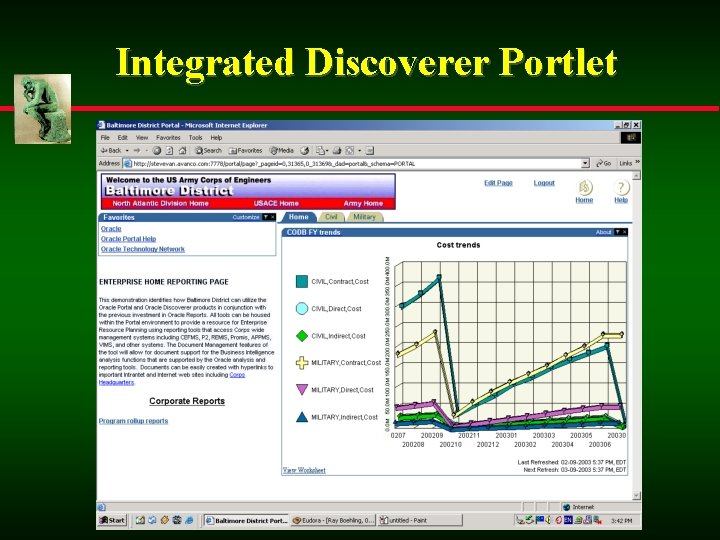Open the Edit menu
Image resolution: width=720 pixels, height=540 pixels.
click(122, 137)
